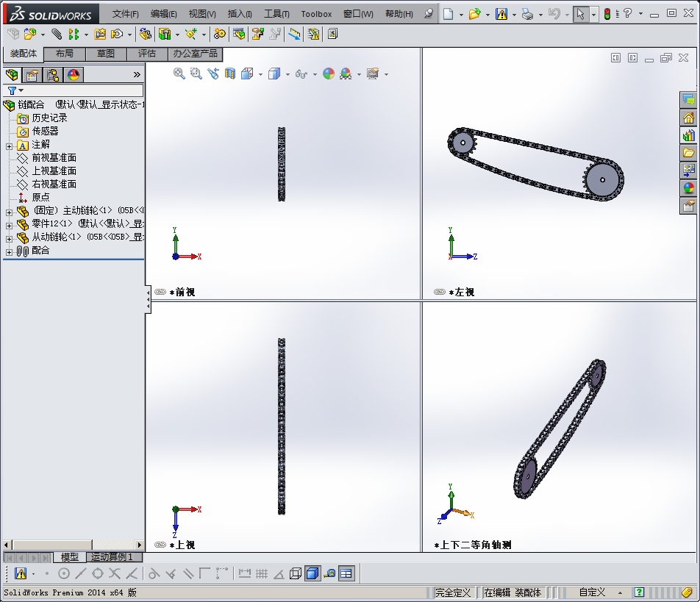
Task: Expand the panel tabs double-chevron
Action: coord(137,74)
